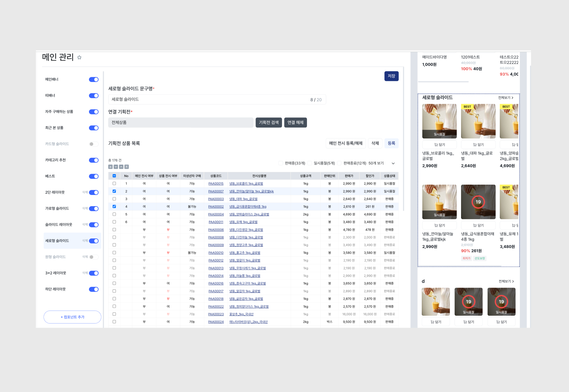Toggle the 판매중(33개) filter checkbox
This screenshot has height=392, width=569.
click(x=281, y=163)
